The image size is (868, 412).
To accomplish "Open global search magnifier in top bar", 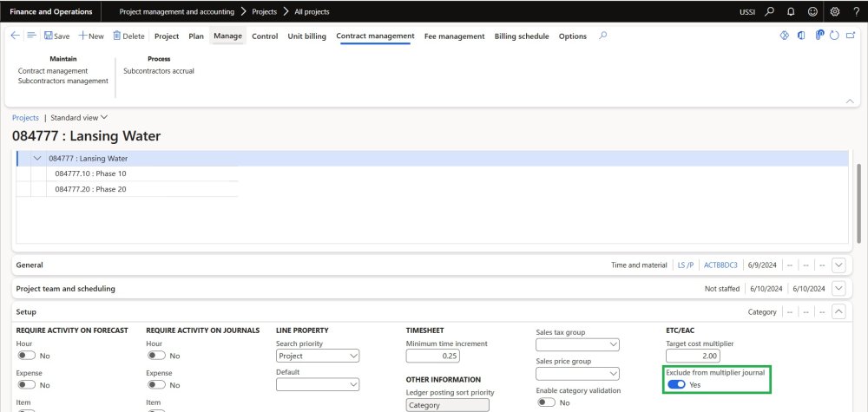I will (769, 11).
